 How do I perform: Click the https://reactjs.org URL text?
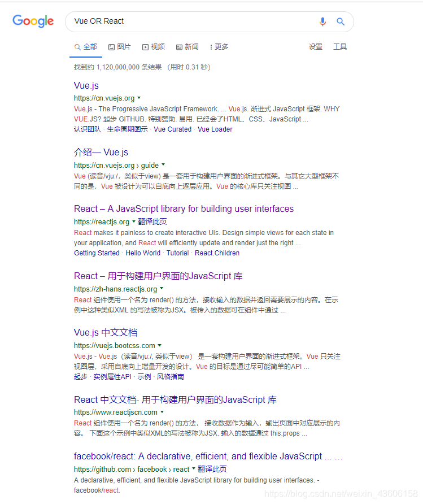102,222
